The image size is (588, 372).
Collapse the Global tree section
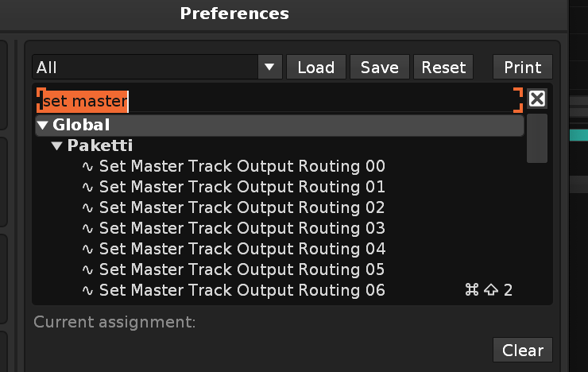(x=42, y=125)
